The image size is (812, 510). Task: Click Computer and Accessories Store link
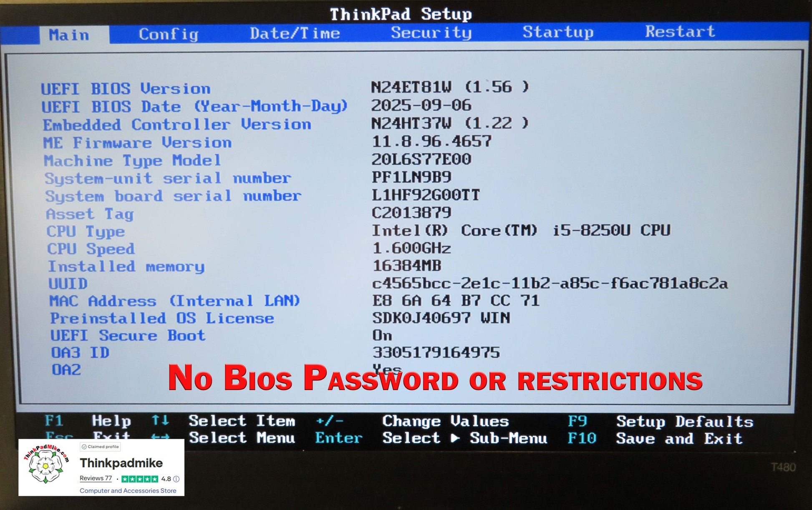tap(128, 490)
